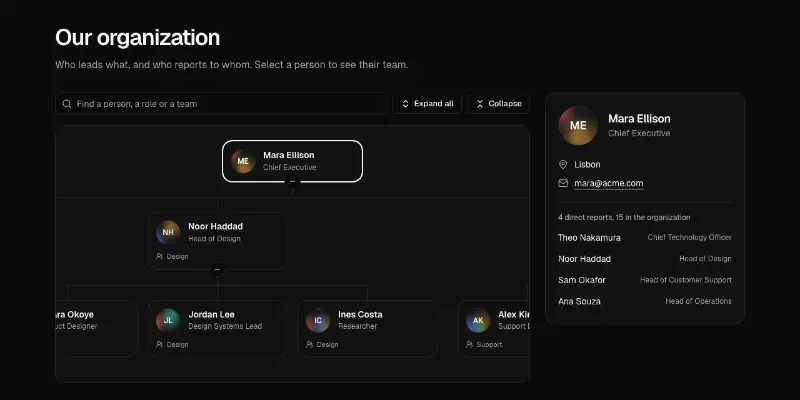The width and height of the screenshot is (800, 400).
Task: Click the IC avatar on Ines Costa's card
Action: 318,320
